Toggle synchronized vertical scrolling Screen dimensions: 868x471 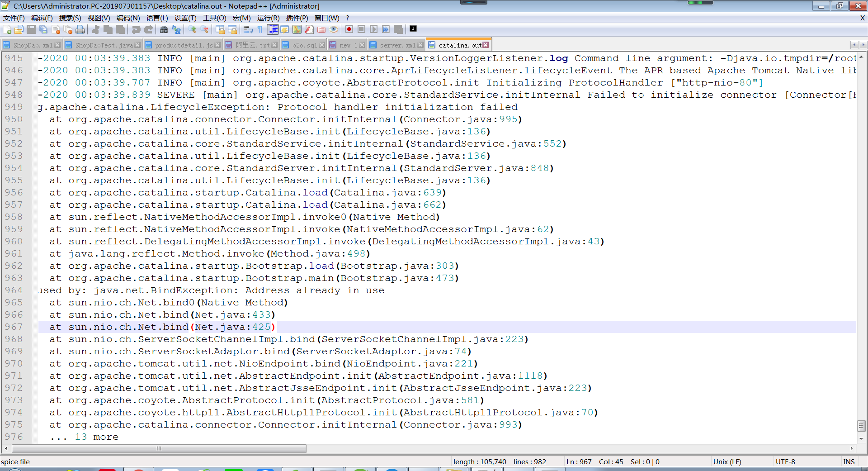(x=220, y=29)
